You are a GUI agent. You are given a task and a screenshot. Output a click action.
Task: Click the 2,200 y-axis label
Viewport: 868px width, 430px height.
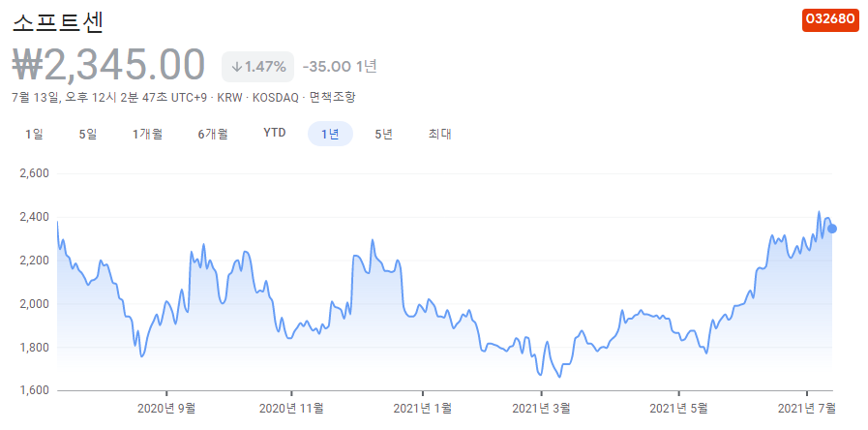point(34,261)
